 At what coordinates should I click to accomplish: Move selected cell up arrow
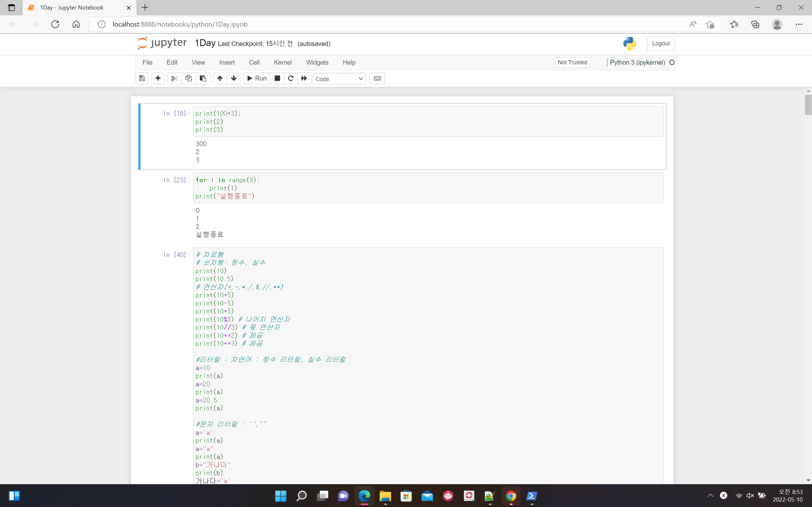tap(220, 79)
